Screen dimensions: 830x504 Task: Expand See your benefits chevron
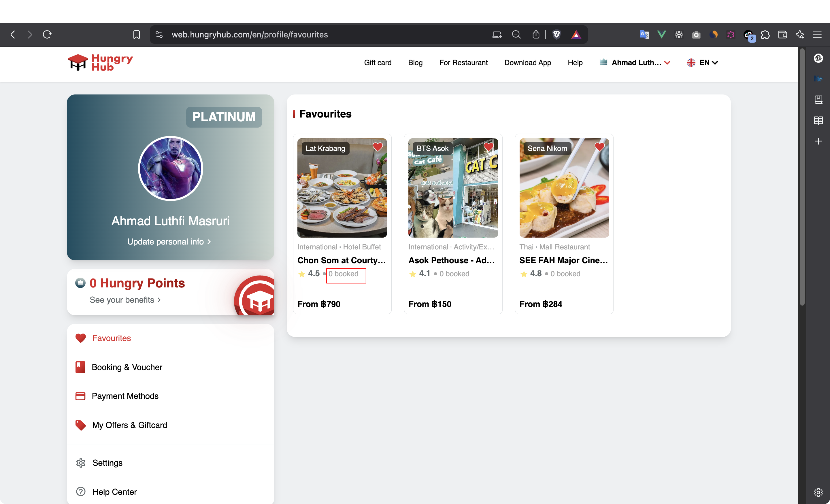[159, 300]
